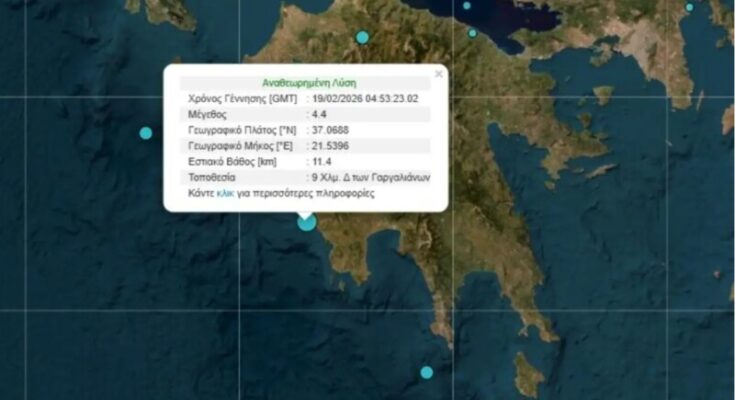The height and width of the screenshot is (400, 735).
Task: Click the small marker near the Gulf of Corinth
Action: (x=473, y=33)
